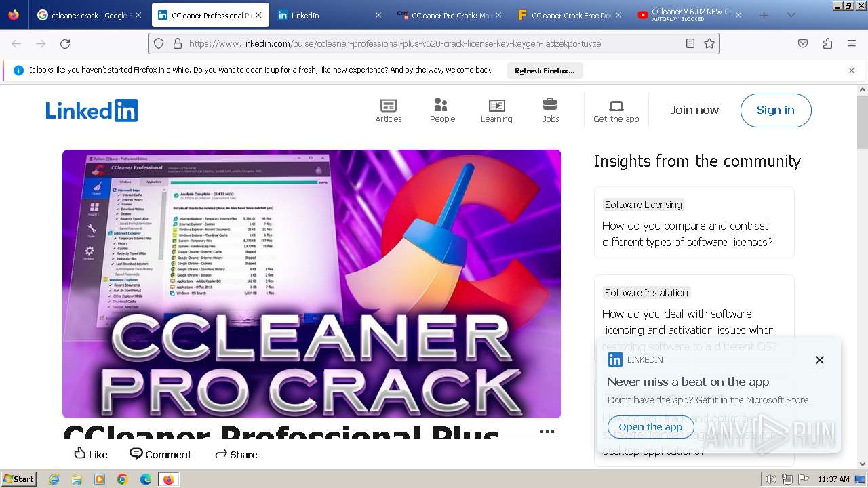
Task: List all tabs dropdown arrow
Action: (x=791, y=15)
